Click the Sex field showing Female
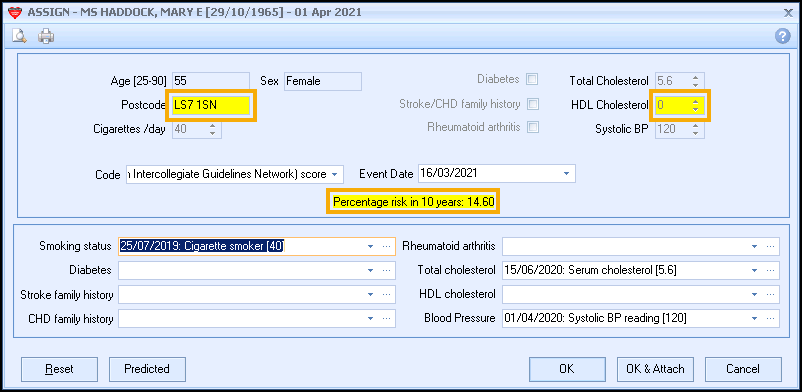Viewport: 802px width, 392px height. tap(322, 81)
